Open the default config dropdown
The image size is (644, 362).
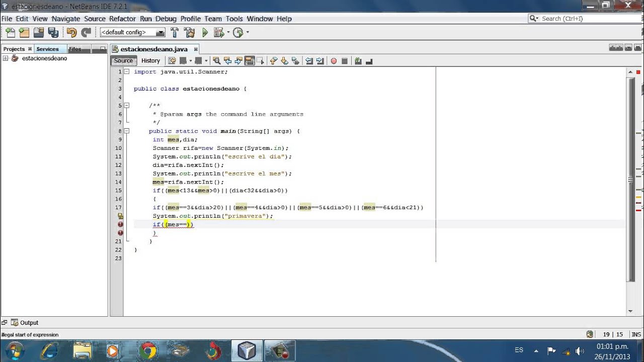point(132,33)
